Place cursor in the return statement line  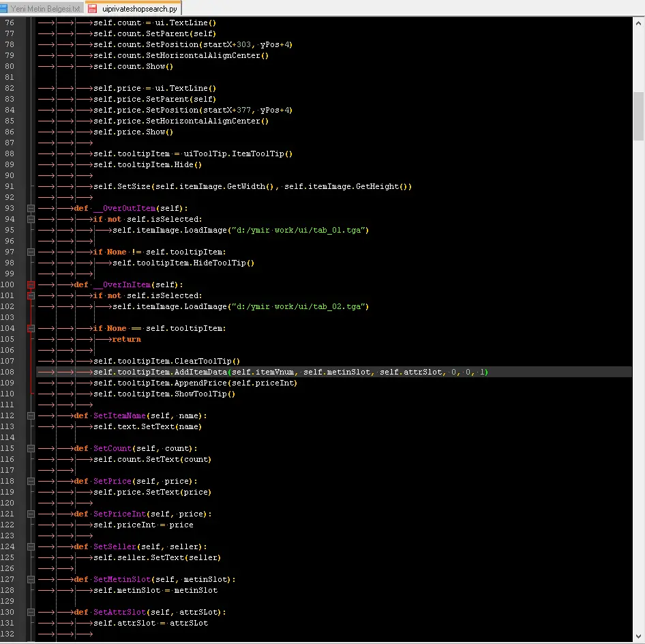click(127, 339)
